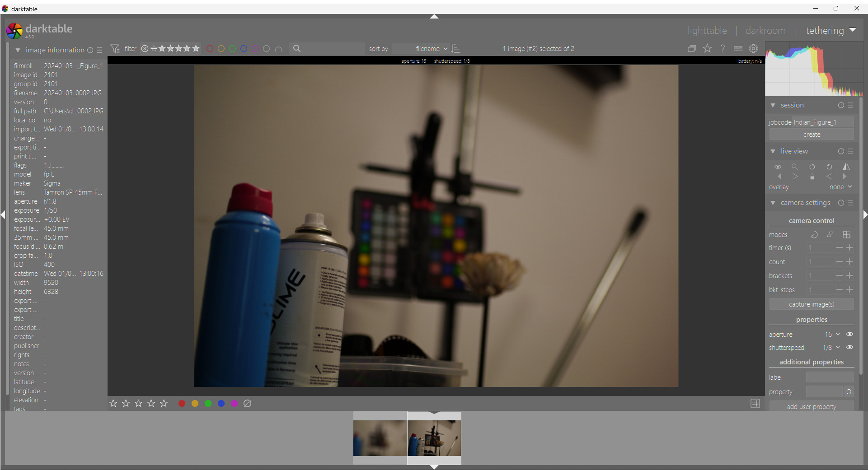Click the capture image(s) button
This screenshot has width=868, height=470.
click(812, 304)
